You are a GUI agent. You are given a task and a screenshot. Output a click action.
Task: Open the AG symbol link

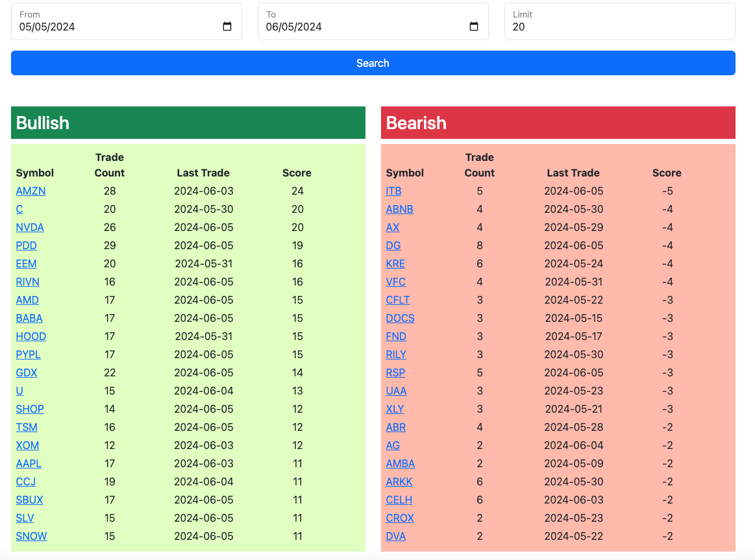pyautogui.click(x=393, y=446)
